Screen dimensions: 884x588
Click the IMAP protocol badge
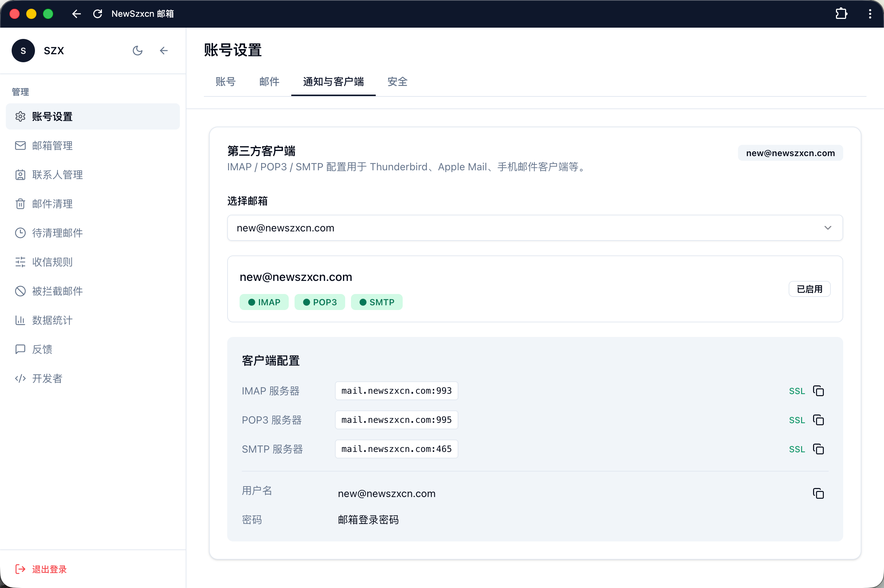264,302
